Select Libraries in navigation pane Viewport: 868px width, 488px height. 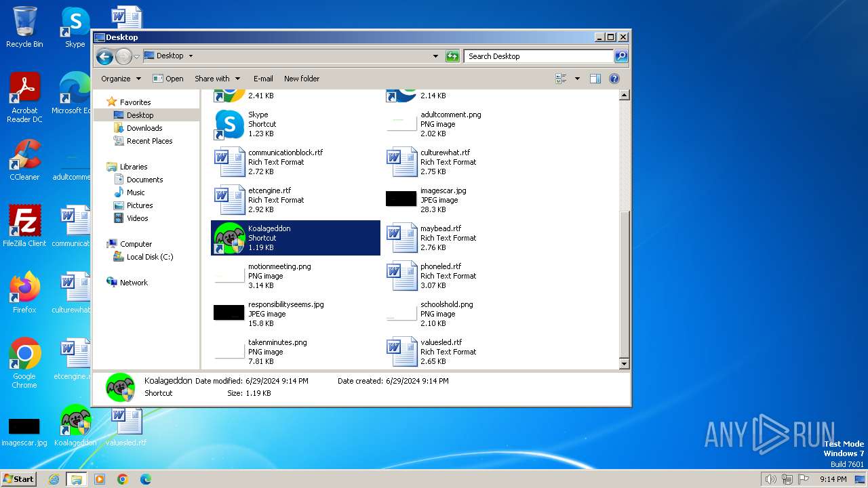pyautogui.click(x=134, y=167)
